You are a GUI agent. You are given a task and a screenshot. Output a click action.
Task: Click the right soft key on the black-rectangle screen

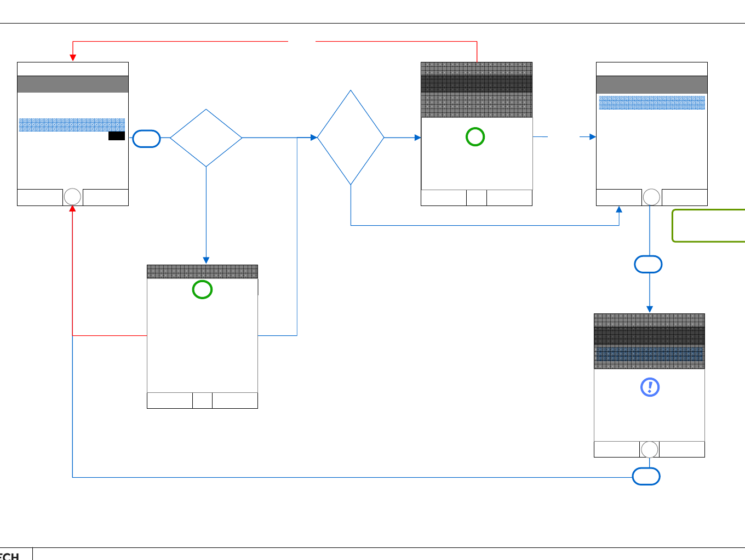pos(105,197)
